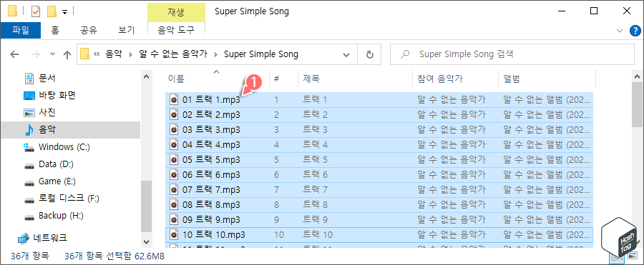This screenshot has width=644, height=265.
Task: Select 음악 in navigation pane
Action: [x=47, y=129]
